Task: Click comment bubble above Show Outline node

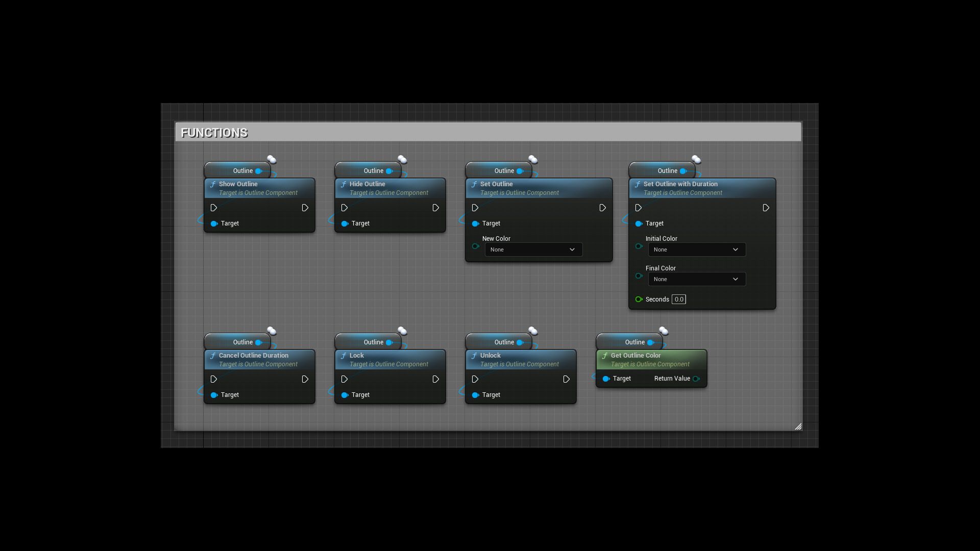Action: tap(272, 160)
